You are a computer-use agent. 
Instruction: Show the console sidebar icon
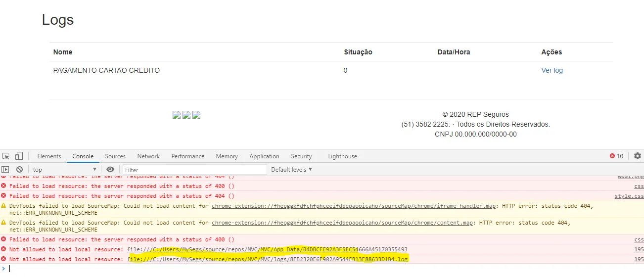(6, 169)
